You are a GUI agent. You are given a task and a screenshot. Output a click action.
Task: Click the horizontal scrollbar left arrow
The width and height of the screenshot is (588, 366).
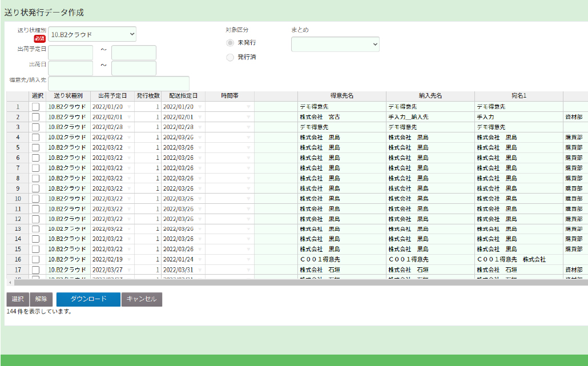pyautogui.click(x=10, y=283)
